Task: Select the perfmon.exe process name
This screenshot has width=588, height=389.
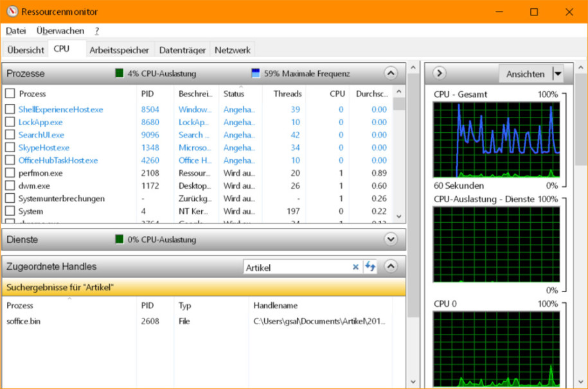Action: [x=40, y=173]
